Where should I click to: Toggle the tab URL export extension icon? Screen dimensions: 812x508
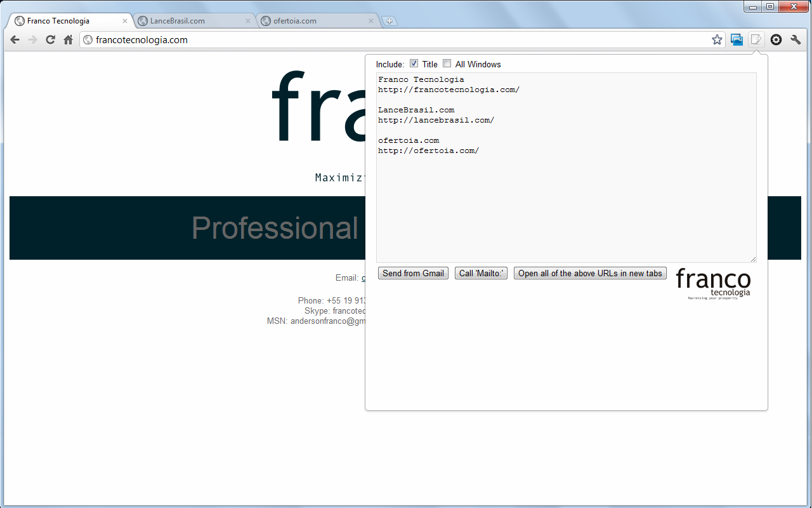click(756, 40)
